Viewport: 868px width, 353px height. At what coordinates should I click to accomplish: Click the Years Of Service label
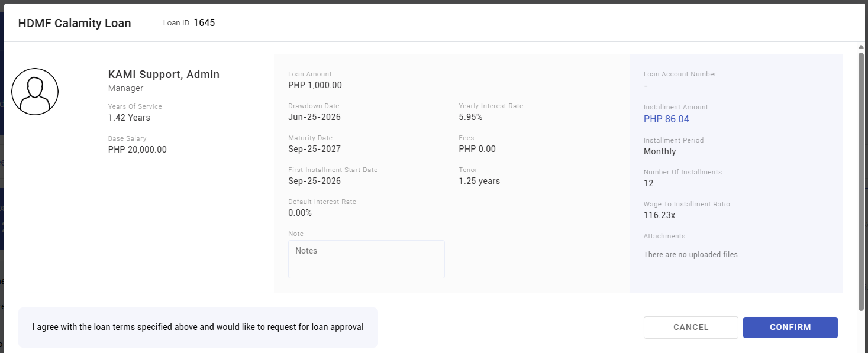point(135,106)
